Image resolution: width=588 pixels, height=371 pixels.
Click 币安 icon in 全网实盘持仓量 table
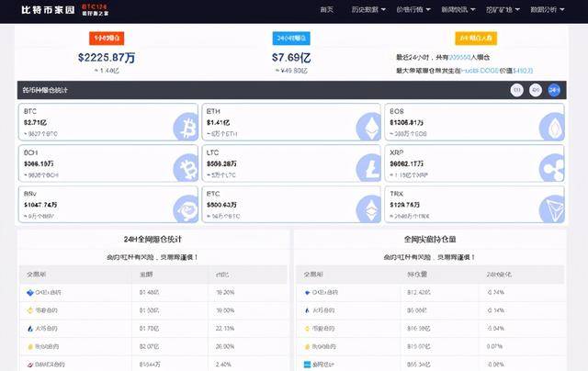307,328
